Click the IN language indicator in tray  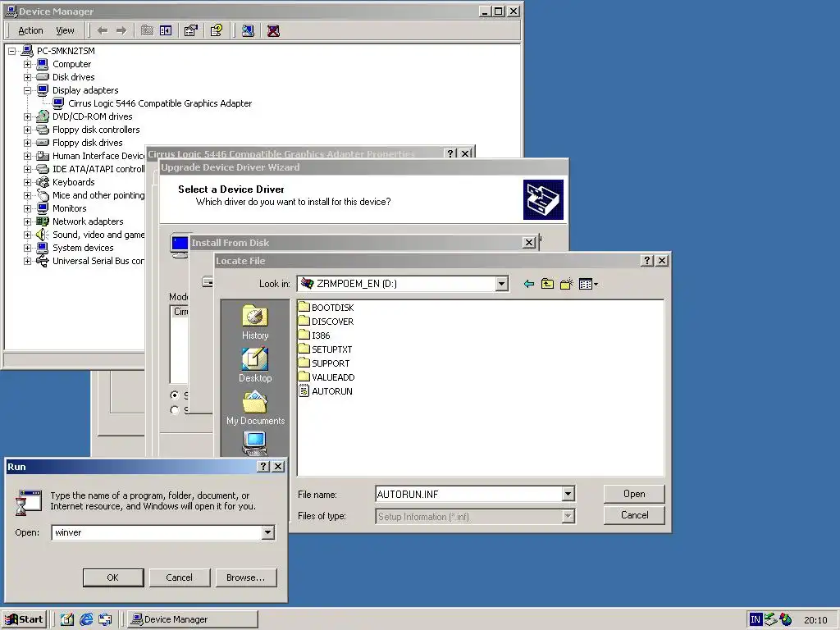click(755, 620)
